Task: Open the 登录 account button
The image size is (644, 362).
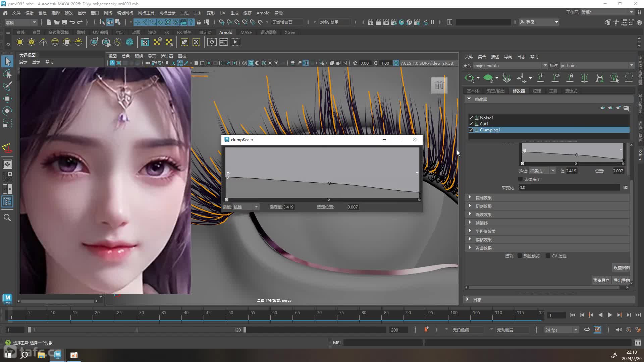Action: pyautogui.click(x=539, y=22)
